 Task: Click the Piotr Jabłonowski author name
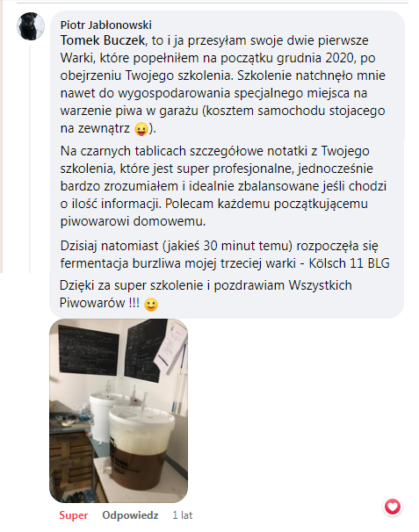click(106, 25)
